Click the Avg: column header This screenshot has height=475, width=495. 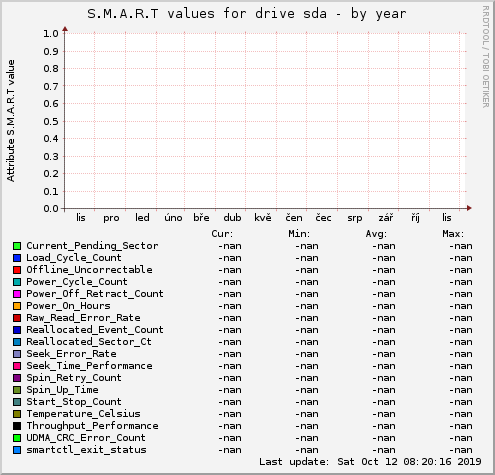(376, 234)
